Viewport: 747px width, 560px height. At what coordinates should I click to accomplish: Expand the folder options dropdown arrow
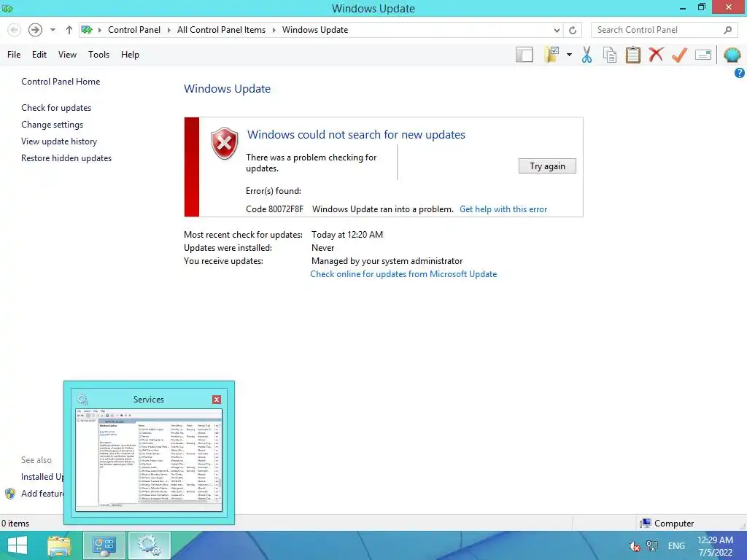569,55
